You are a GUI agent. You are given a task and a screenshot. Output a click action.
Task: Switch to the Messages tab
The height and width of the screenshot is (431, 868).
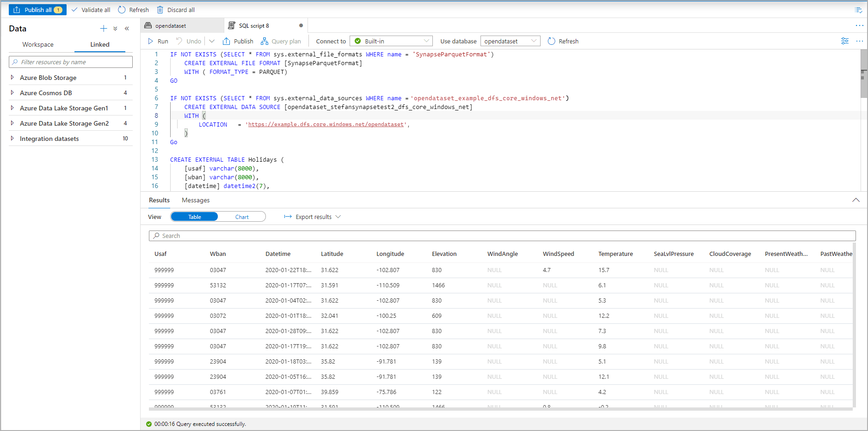pyautogui.click(x=196, y=200)
